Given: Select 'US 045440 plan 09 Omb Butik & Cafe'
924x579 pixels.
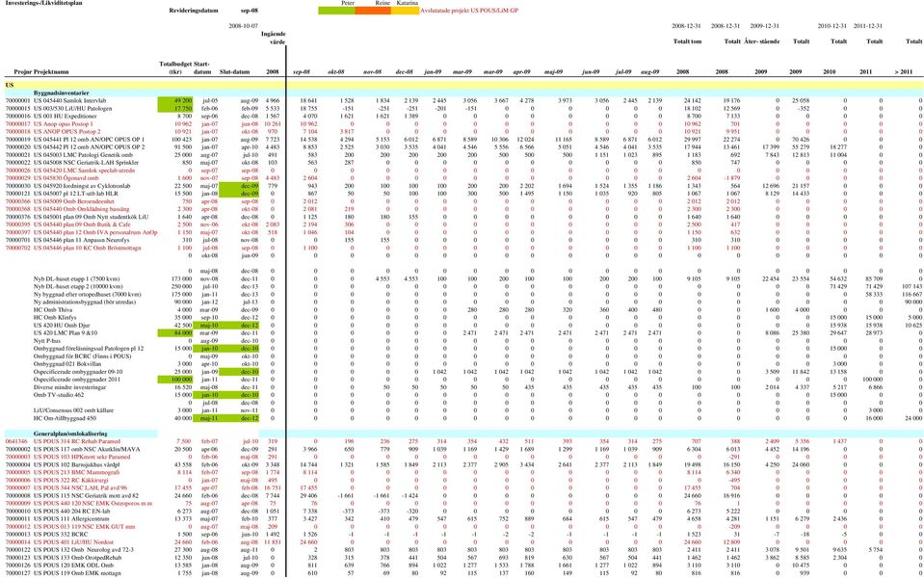Looking at the screenshot, I should tap(82, 224).
